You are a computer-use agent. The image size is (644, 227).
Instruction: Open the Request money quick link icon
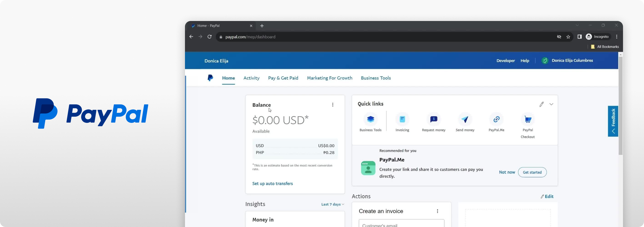pos(433,119)
